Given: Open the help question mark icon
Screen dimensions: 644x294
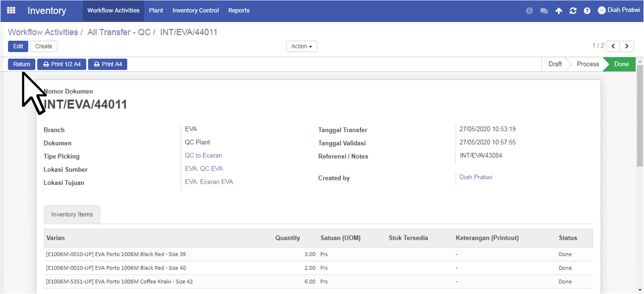Looking at the screenshot, I should 587,11.
